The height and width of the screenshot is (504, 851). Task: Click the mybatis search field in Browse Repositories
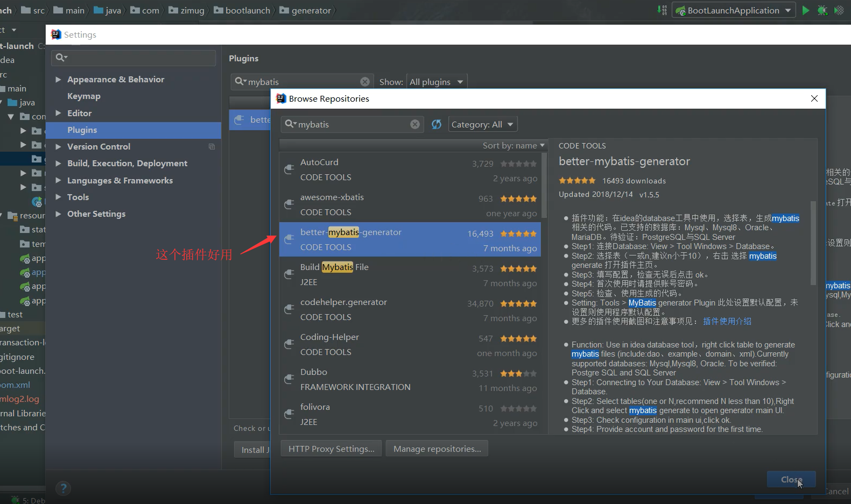point(353,124)
